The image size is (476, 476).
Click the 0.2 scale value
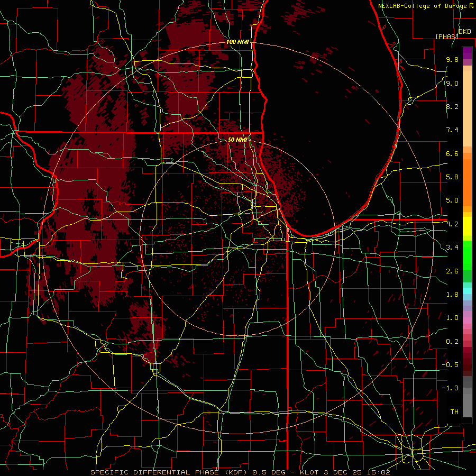coord(452,342)
